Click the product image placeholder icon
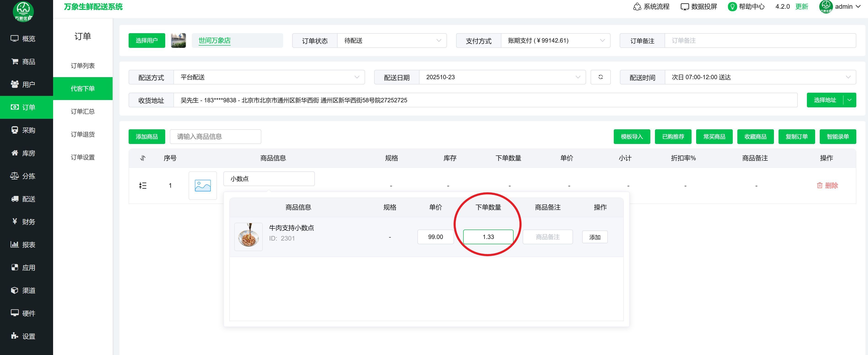The image size is (868, 355). tap(203, 185)
